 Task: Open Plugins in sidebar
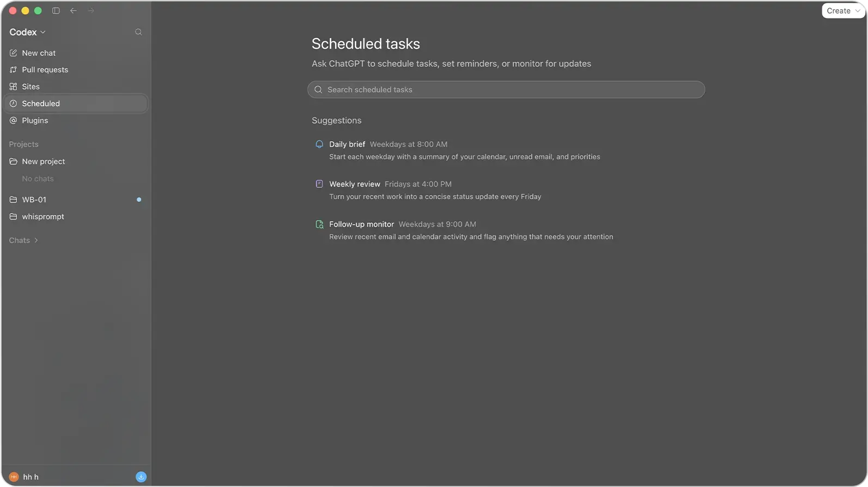pyautogui.click(x=76, y=120)
